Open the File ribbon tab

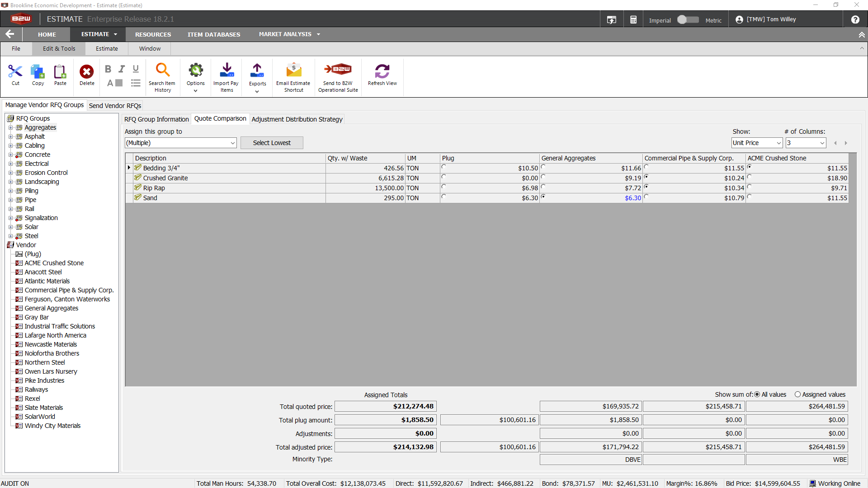16,48
